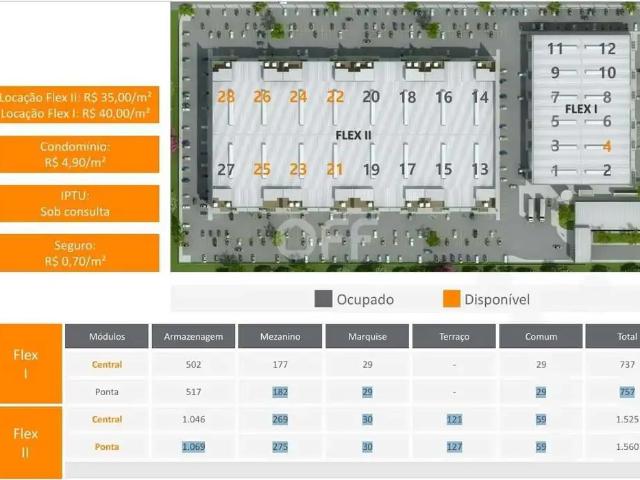Click the Terraço column header

(454, 336)
